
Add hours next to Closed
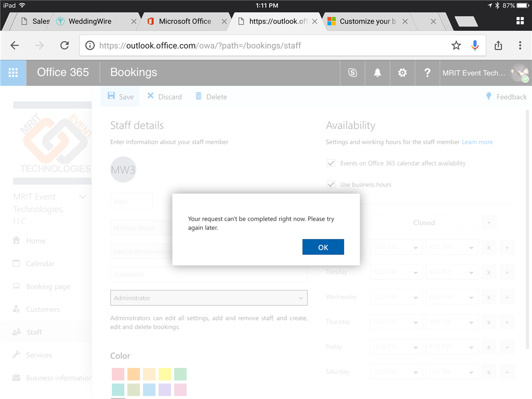click(x=488, y=223)
